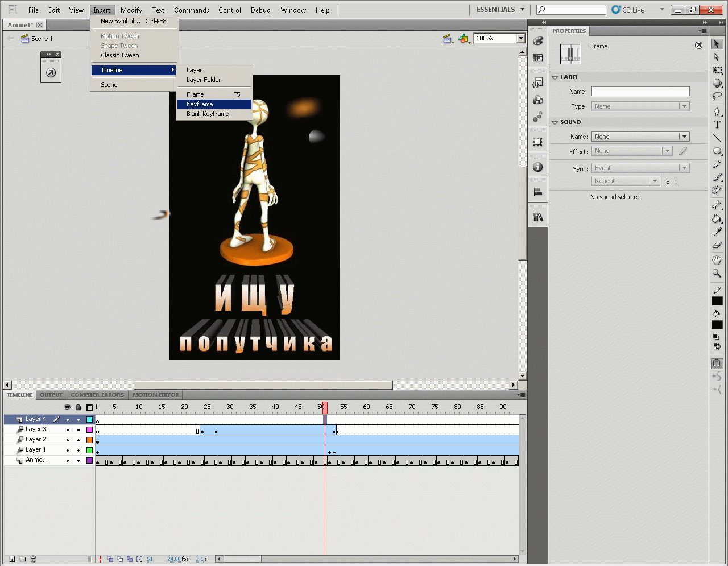Toggle lock dot for Layer 2
The width and height of the screenshot is (728, 566).
point(78,440)
